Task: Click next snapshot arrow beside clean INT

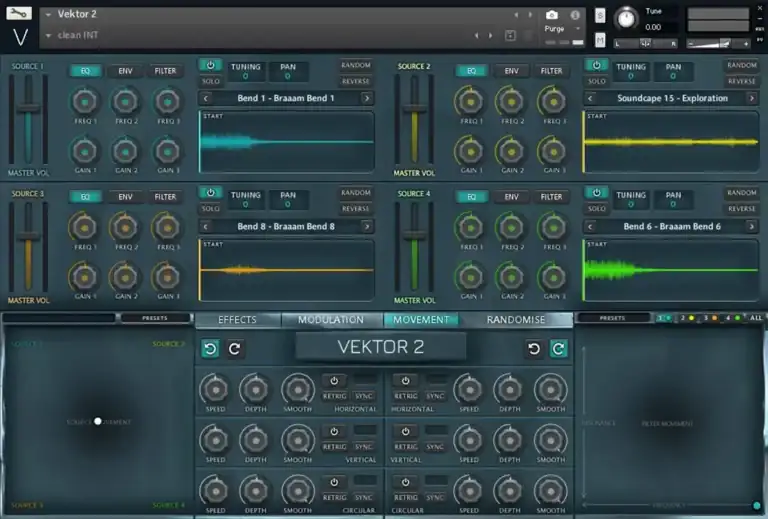Action: click(x=490, y=35)
